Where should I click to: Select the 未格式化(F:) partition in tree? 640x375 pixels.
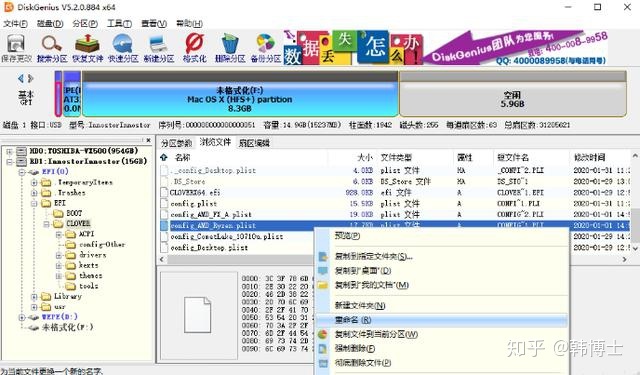pos(67,327)
